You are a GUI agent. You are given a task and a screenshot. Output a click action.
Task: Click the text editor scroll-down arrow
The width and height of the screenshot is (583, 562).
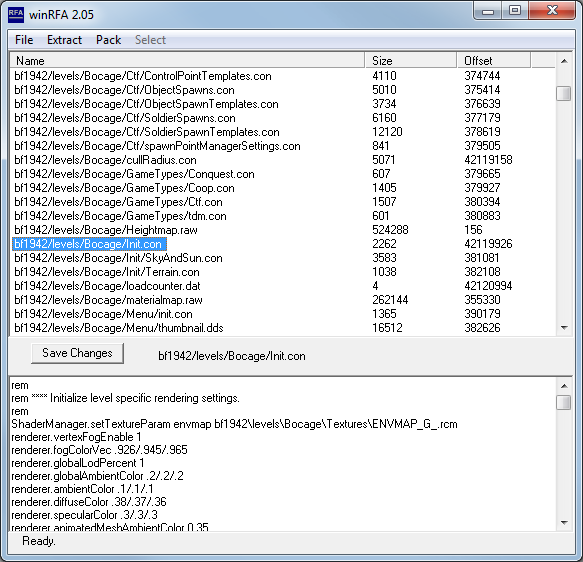pos(564,523)
